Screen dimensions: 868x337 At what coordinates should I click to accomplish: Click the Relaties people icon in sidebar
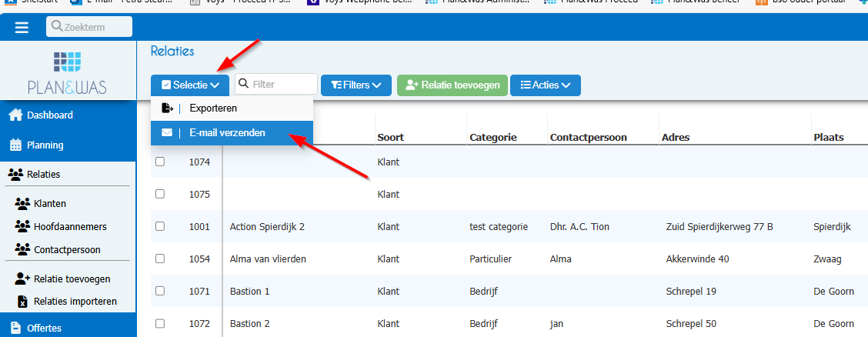[16, 175]
